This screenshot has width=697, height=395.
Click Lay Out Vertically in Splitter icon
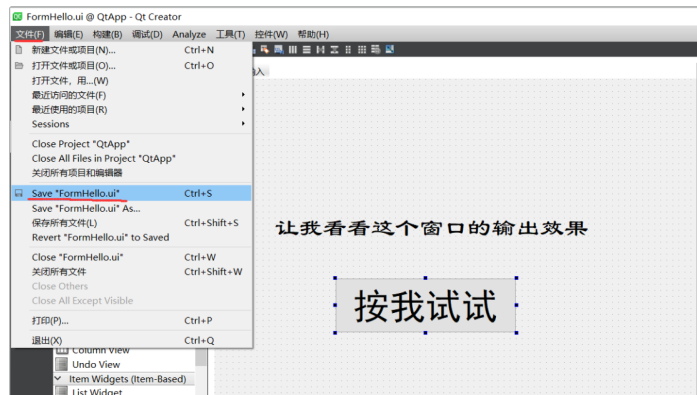click(x=334, y=49)
